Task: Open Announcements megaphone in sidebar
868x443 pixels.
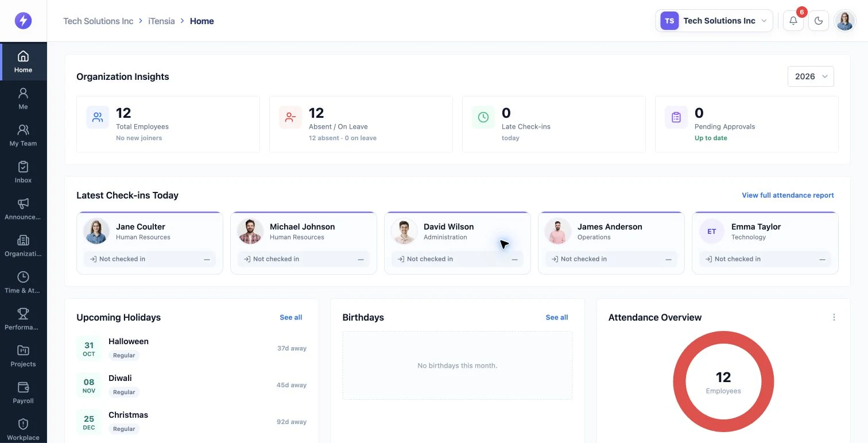Action: point(23,209)
